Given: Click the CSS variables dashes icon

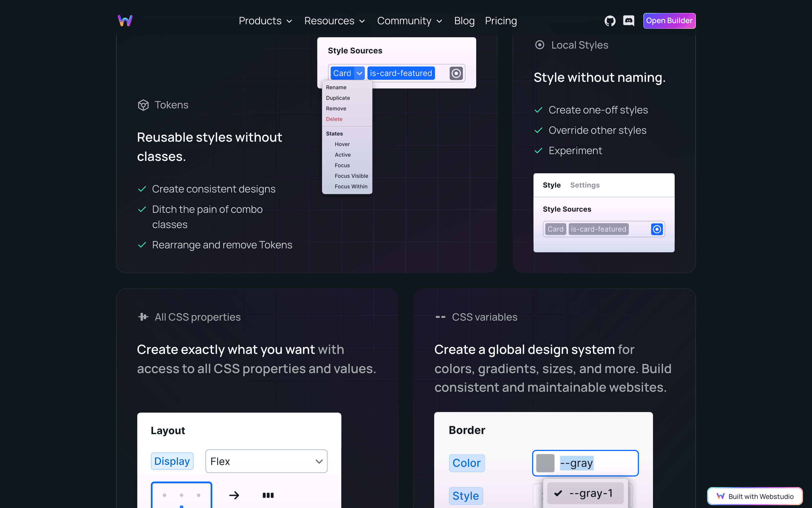Looking at the screenshot, I should 440,317.
